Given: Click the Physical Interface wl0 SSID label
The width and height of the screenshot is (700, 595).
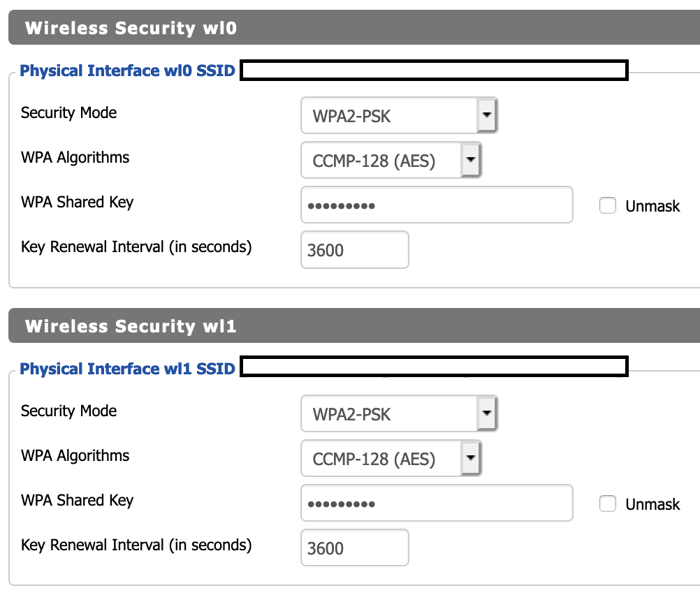Looking at the screenshot, I should (x=127, y=71).
